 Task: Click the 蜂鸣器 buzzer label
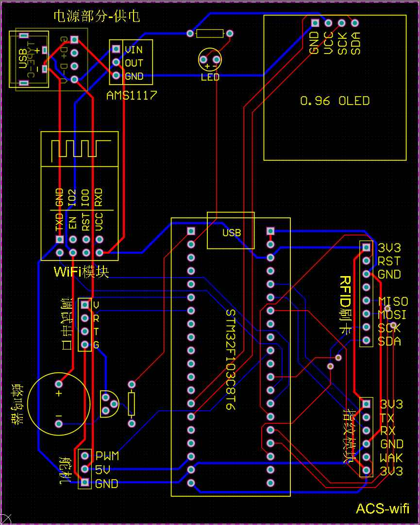coord(17,404)
